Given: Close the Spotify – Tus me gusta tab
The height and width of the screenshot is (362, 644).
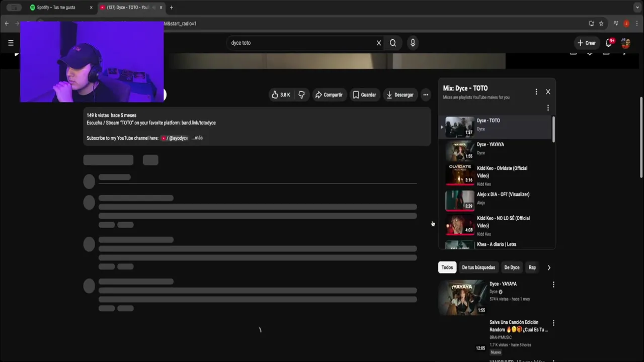Looking at the screenshot, I should [91, 8].
